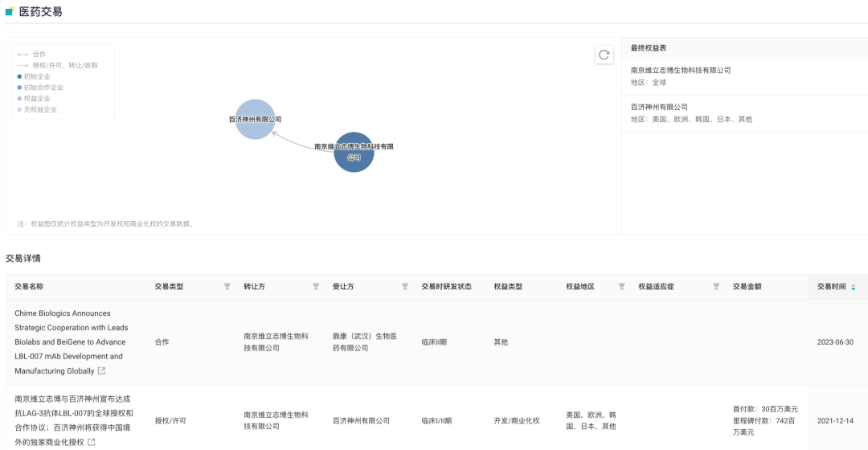
Task: Click the 临床I/II期 status cell
Action: 436,420
